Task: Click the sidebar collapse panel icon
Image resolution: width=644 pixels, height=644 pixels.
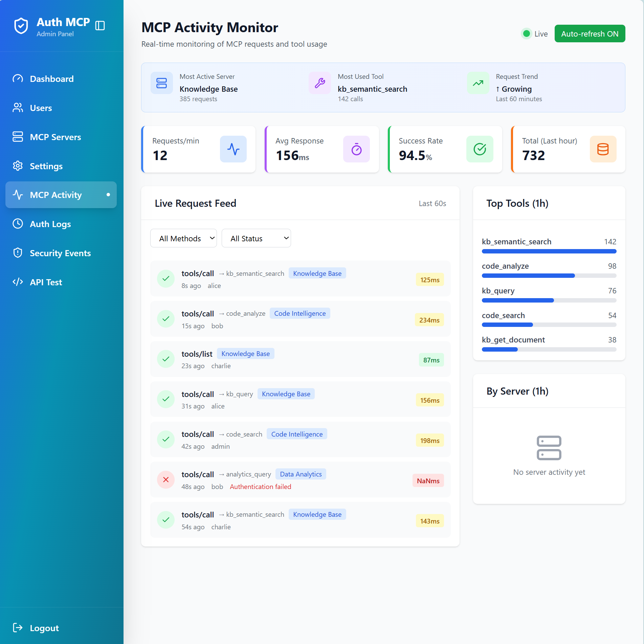Action: (x=100, y=26)
